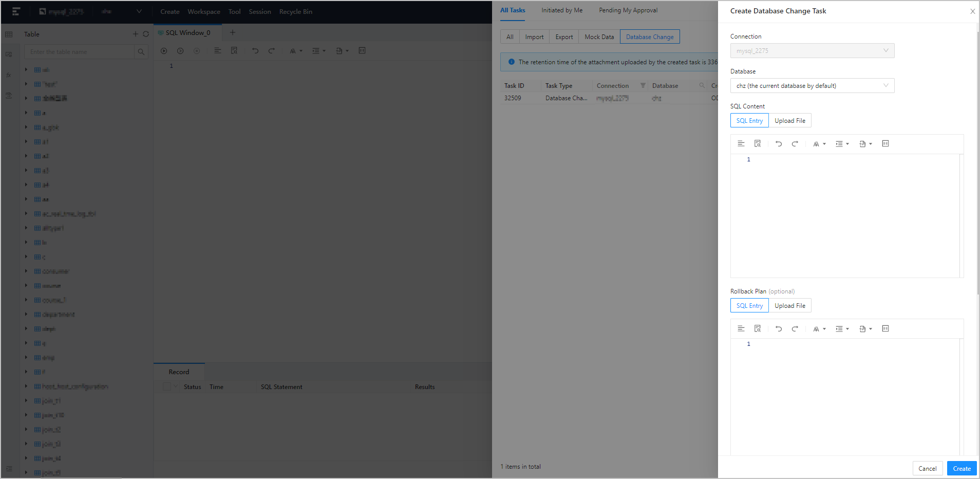Image resolution: width=980 pixels, height=479 pixels.
Task: Click the rightmost icon in SQL Content toolbar
Action: pyautogui.click(x=885, y=144)
